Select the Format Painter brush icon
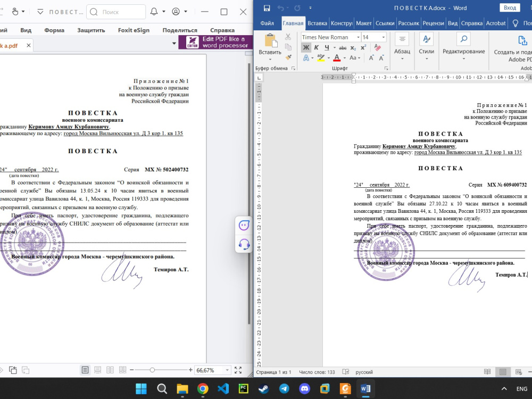Image resolution: width=532 pixels, height=399 pixels. click(288, 57)
